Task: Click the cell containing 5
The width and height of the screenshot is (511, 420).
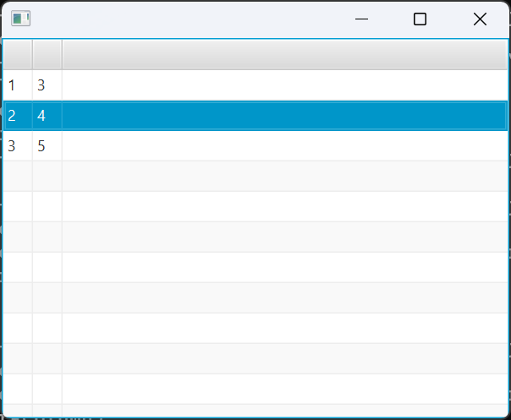Action: 41,146
